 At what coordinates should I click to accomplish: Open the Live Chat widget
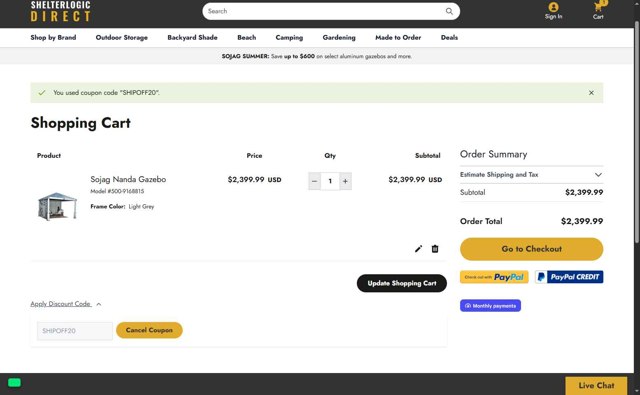pos(596,386)
